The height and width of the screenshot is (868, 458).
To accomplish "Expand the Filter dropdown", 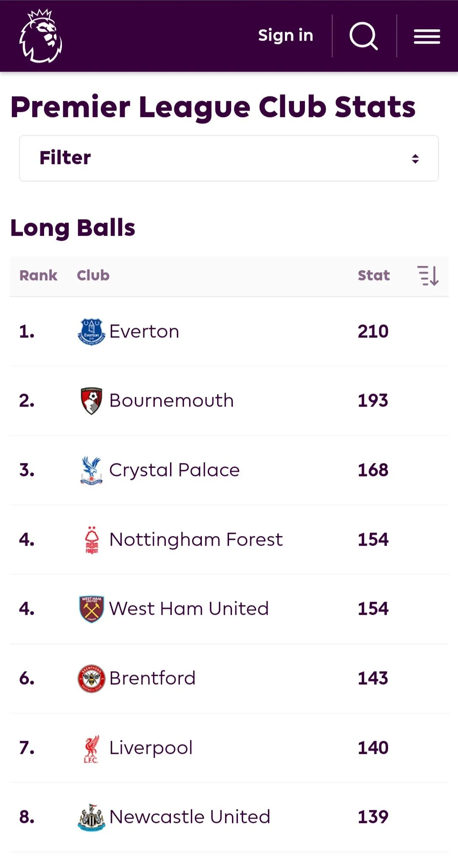I will [x=229, y=158].
